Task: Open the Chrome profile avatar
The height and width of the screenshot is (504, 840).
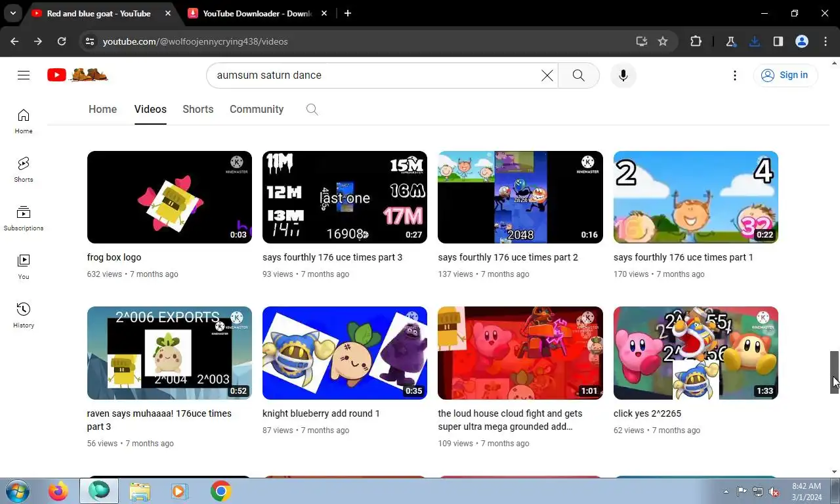Action: tap(801, 41)
